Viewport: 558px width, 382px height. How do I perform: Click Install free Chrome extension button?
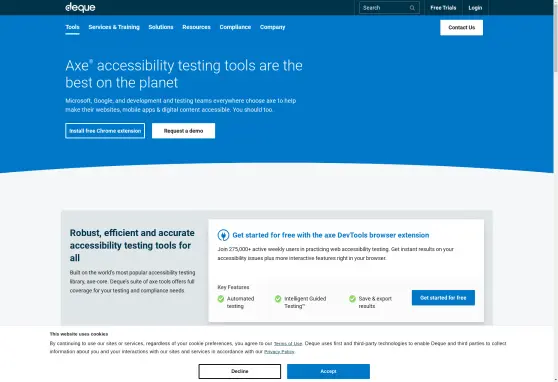[x=105, y=131]
